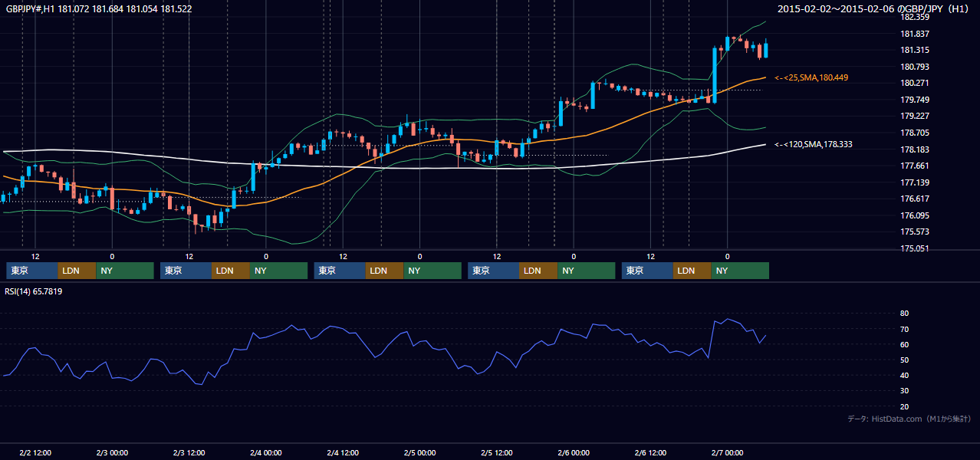Screen dimensions: 980x460
Task: Click the RSI 30 level label
Action: click(904, 391)
